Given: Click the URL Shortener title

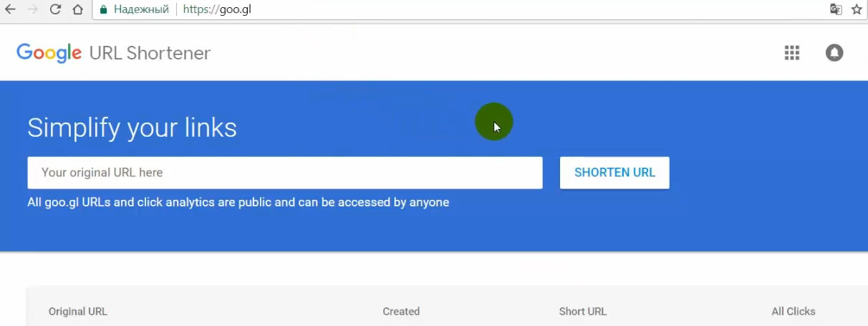Looking at the screenshot, I should (150, 53).
